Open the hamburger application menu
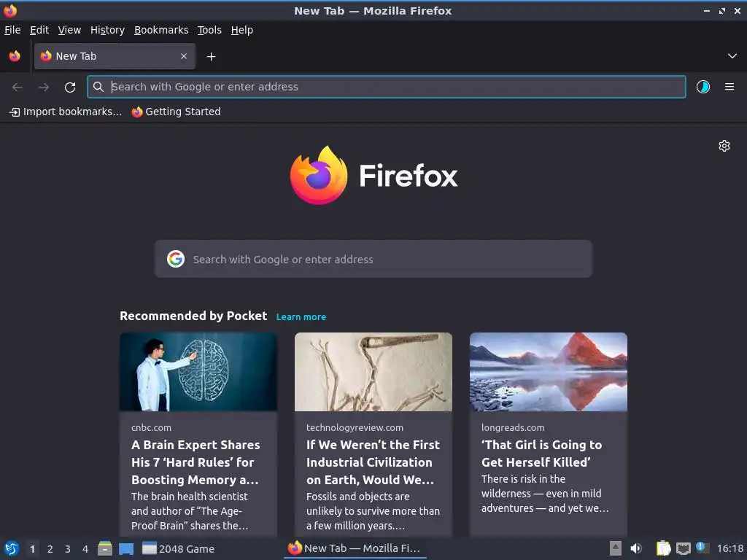This screenshot has width=747, height=560. [729, 87]
